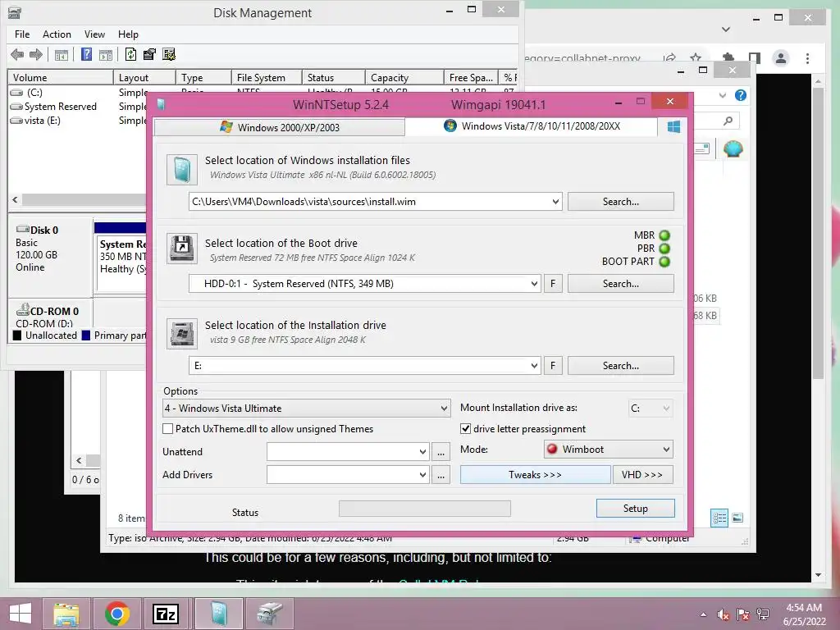Click the F button beside Installation drive
Image resolution: width=840 pixels, height=630 pixels.
tap(553, 365)
